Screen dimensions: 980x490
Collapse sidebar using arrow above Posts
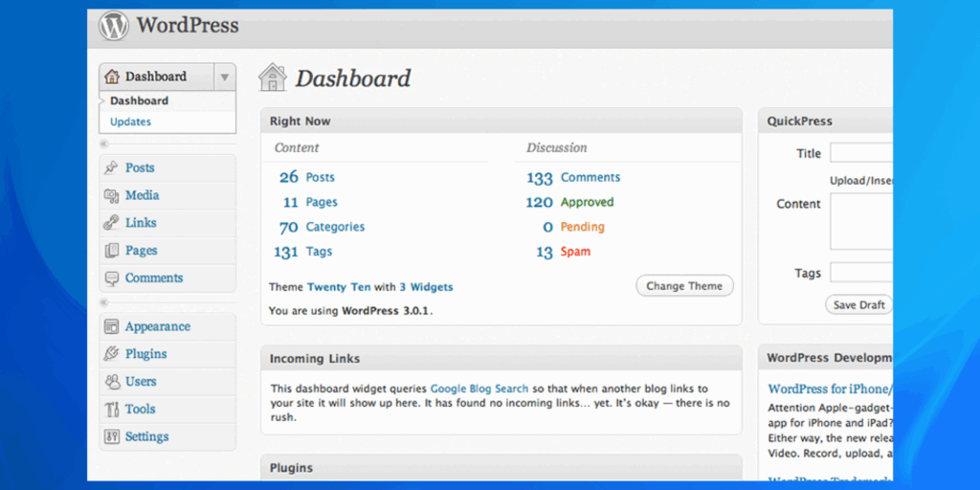click(x=103, y=145)
